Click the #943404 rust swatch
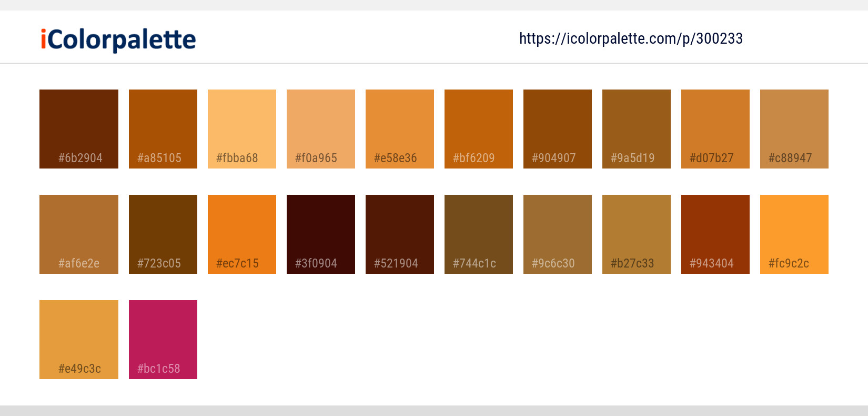Screen dimensions: 868x416 tap(715, 234)
